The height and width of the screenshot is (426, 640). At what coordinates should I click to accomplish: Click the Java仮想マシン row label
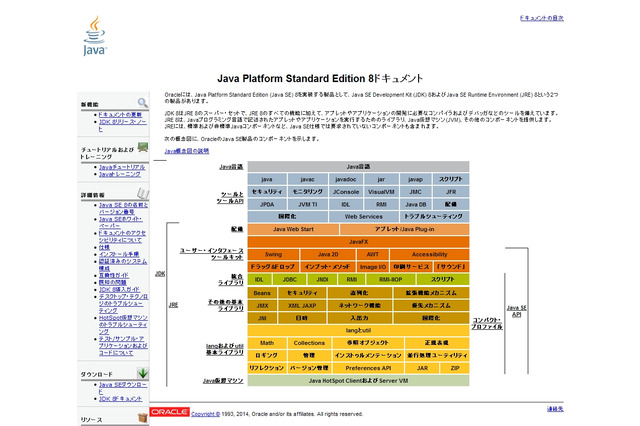(x=223, y=381)
